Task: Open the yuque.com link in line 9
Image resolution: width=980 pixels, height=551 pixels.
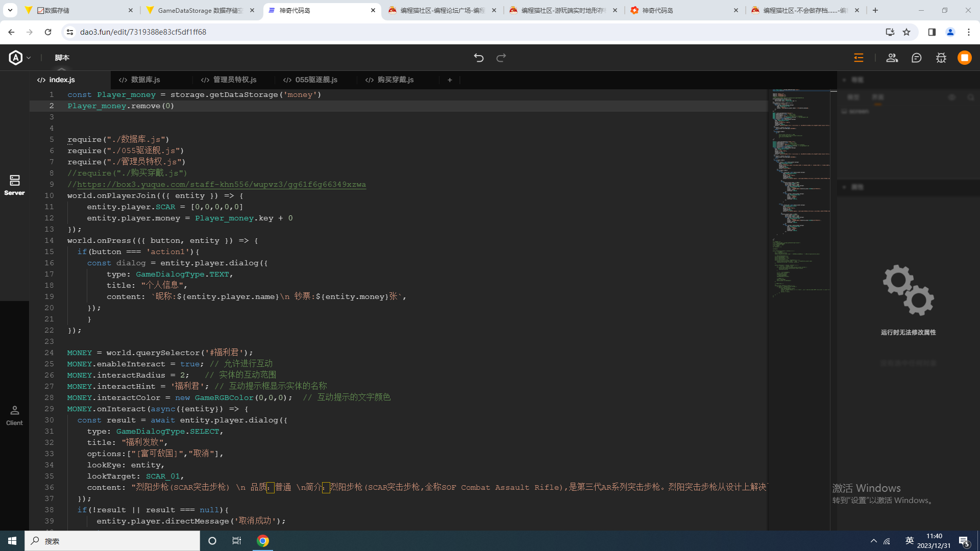Action: (222, 184)
